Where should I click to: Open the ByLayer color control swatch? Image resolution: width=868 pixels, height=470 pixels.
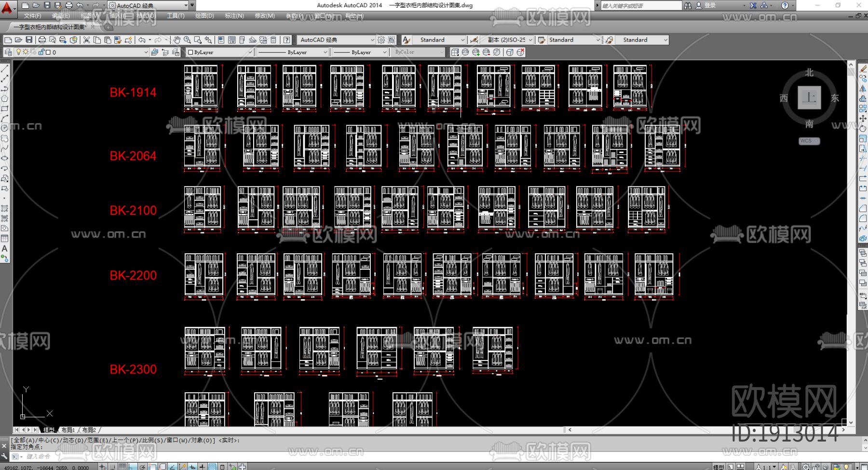pyautogui.click(x=220, y=52)
